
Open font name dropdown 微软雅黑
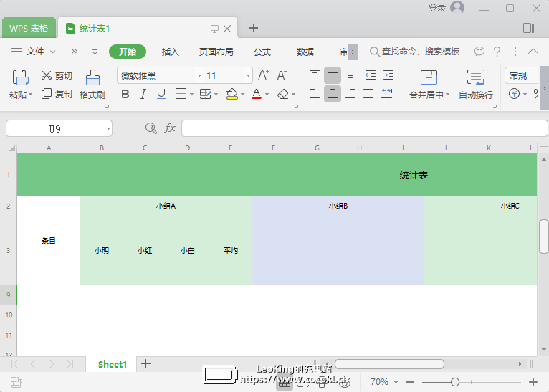click(199, 75)
